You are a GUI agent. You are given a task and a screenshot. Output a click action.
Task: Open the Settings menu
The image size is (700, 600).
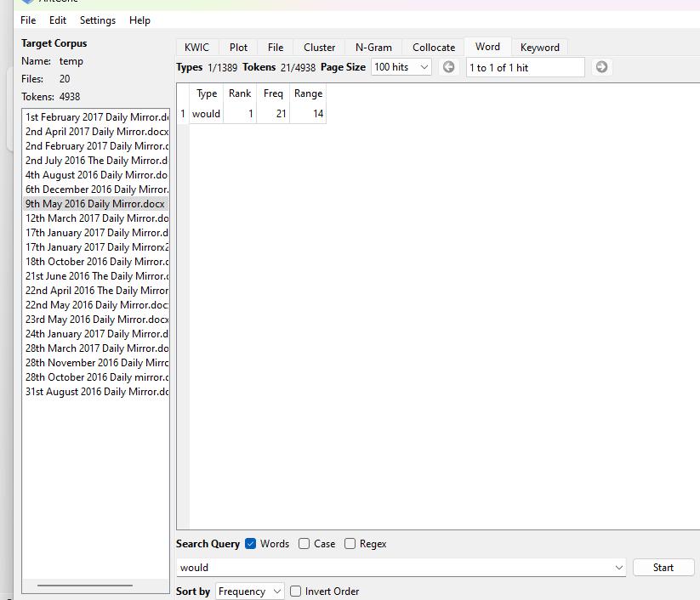(x=98, y=20)
